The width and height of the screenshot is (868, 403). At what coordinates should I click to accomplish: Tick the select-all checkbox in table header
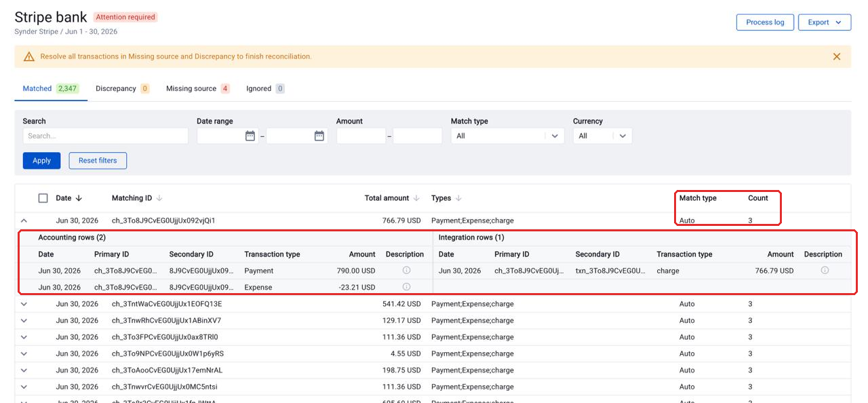click(x=43, y=198)
